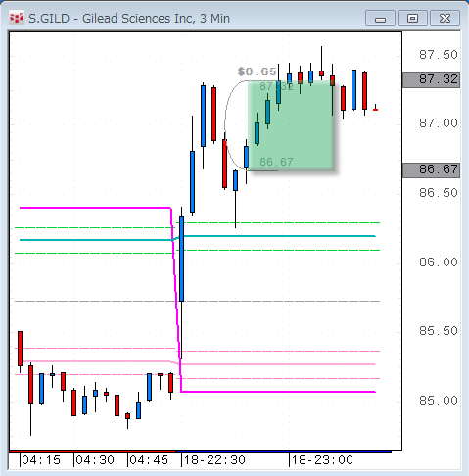The width and height of the screenshot is (469, 476).
Task: Click the 86.67 label inside green box
Action: point(276,162)
